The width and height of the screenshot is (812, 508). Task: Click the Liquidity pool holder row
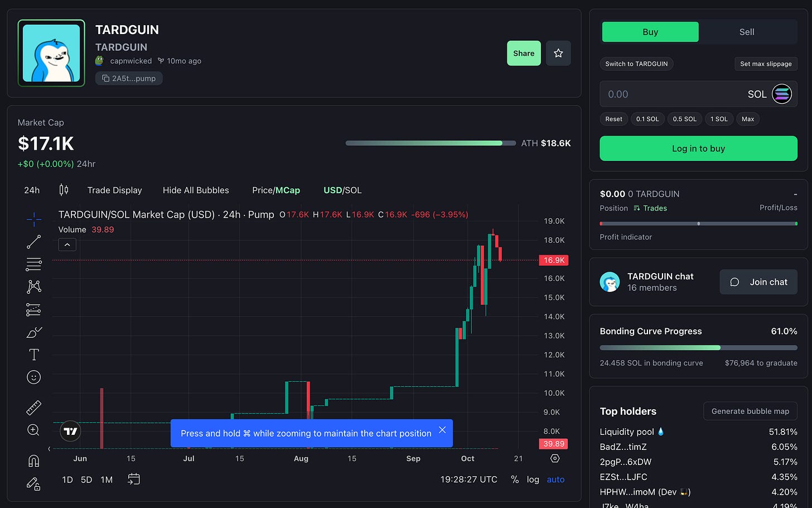point(698,432)
